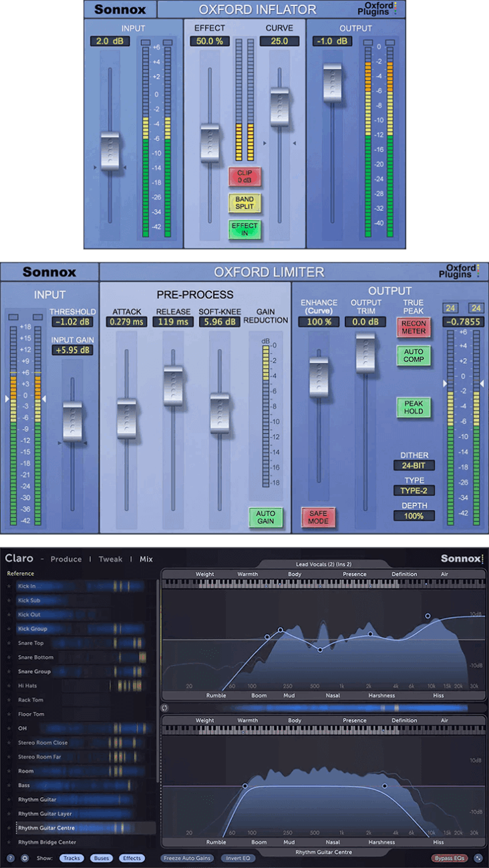Screen dimensions: 489x868
Task: Select EQ node near 500 Hz on Lead Vocals graph
Action: pyautogui.click(x=320, y=650)
